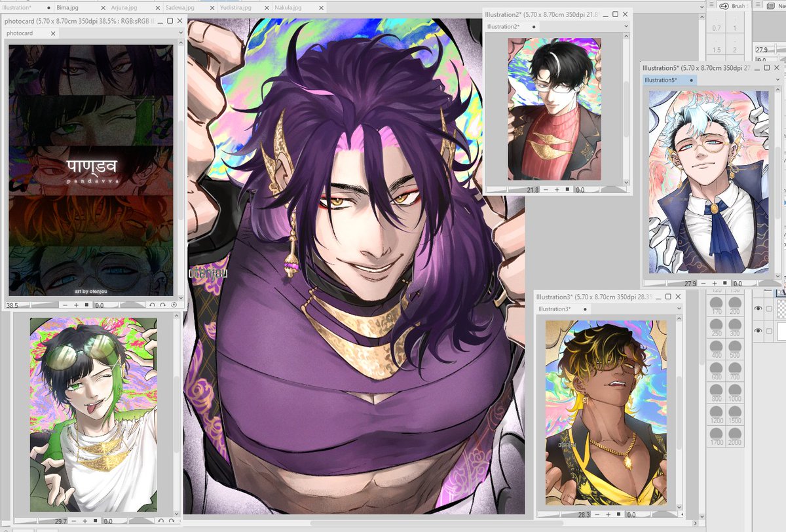Click the photocard window scroll-down arrow

click(x=181, y=297)
